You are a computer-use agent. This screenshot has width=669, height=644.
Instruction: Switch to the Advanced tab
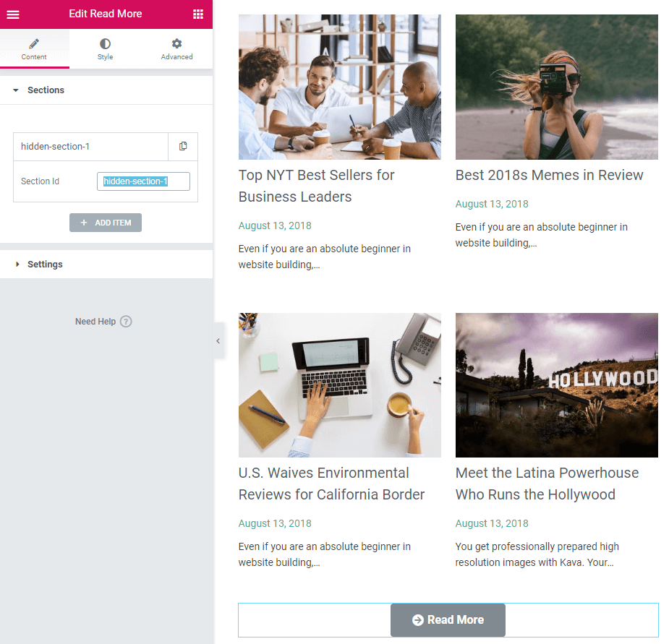(x=176, y=48)
